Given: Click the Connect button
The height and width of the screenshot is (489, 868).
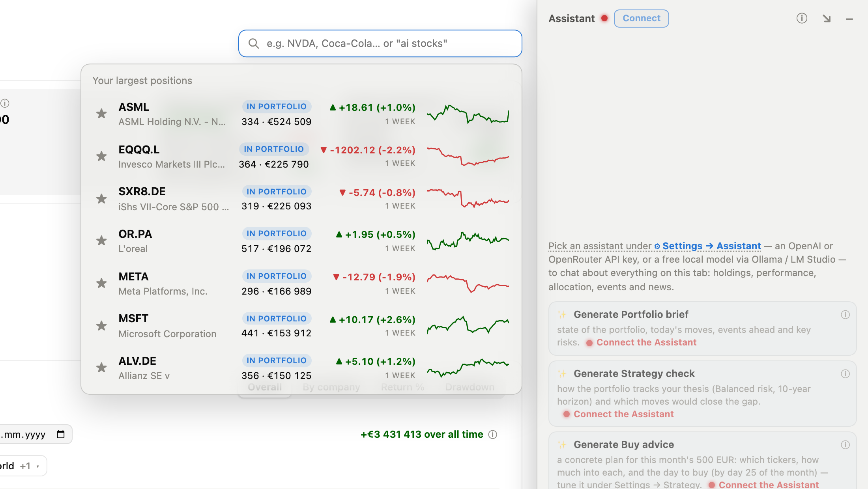Looking at the screenshot, I should tap(642, 19).
